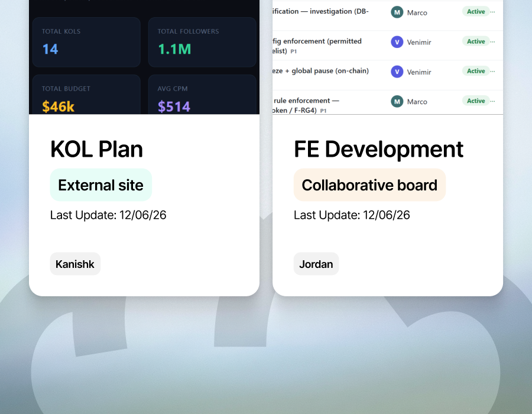Screen dimensions: 532x414
Task: Click the 'rule enforcement —' task text
Action: click(306, 101)
